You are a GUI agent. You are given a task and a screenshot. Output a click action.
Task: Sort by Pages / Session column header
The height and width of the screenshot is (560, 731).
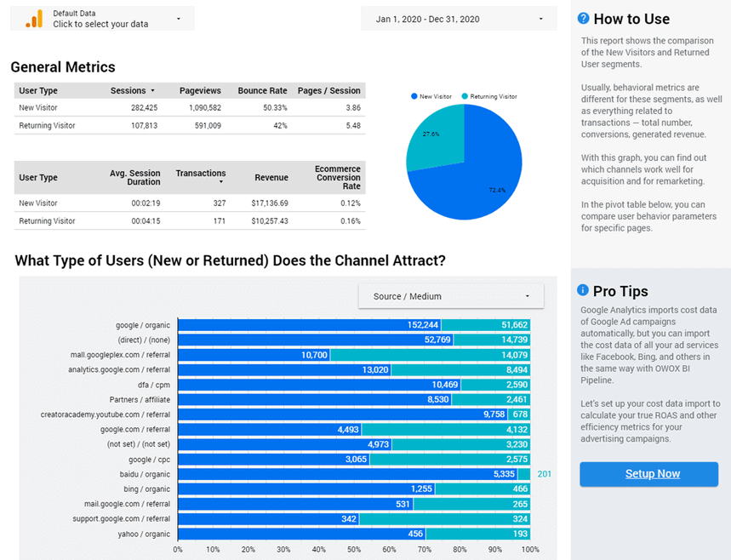pos(329,90)
